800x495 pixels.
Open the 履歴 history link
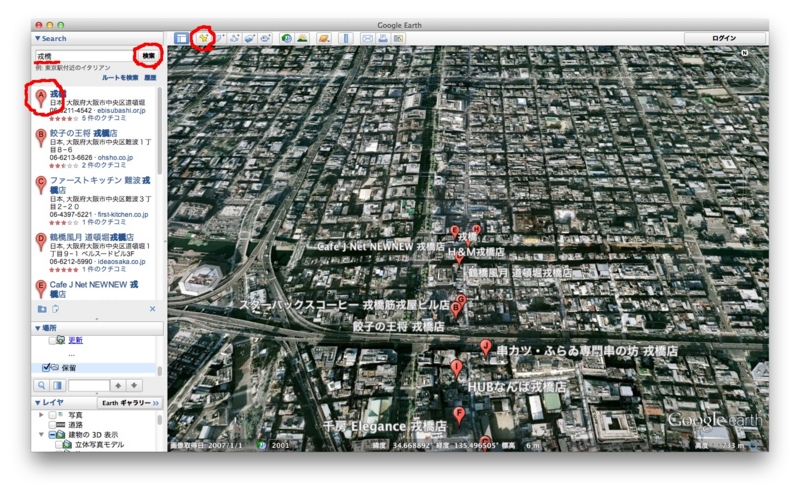(x=150, y=78)
